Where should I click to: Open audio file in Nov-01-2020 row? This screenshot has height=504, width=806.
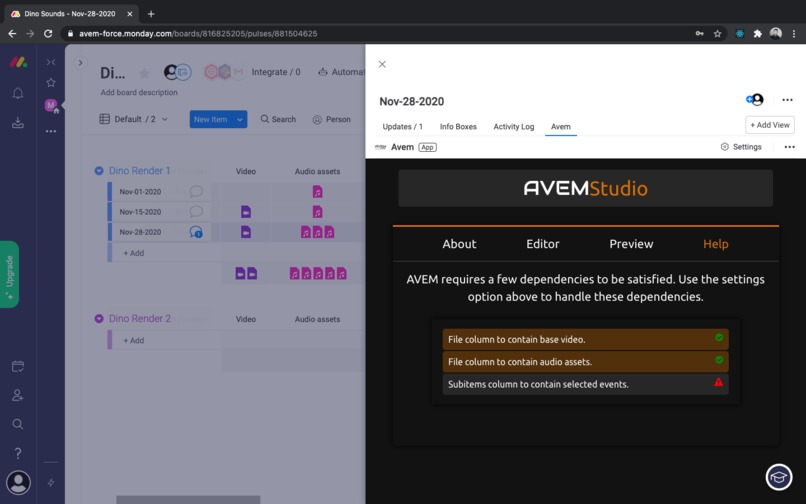tap(318, 191)
